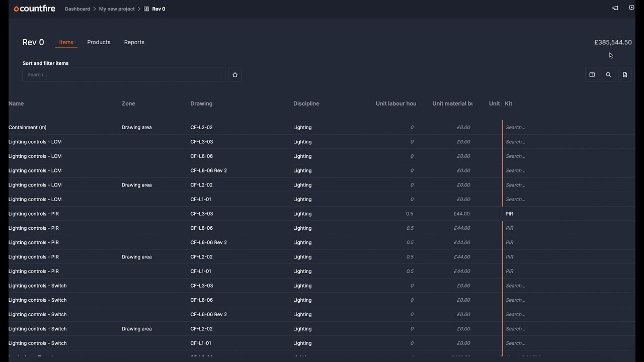Click the export document icon
Screen dimensions: 644x362
[x=625, y=75]
